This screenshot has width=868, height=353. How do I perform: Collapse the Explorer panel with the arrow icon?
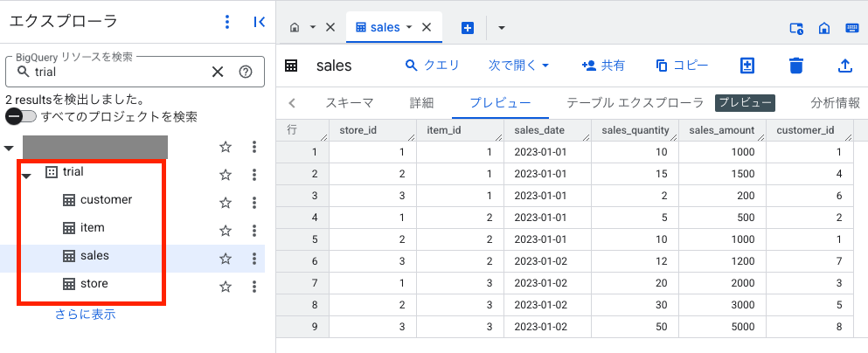click(x=259, y=22)
